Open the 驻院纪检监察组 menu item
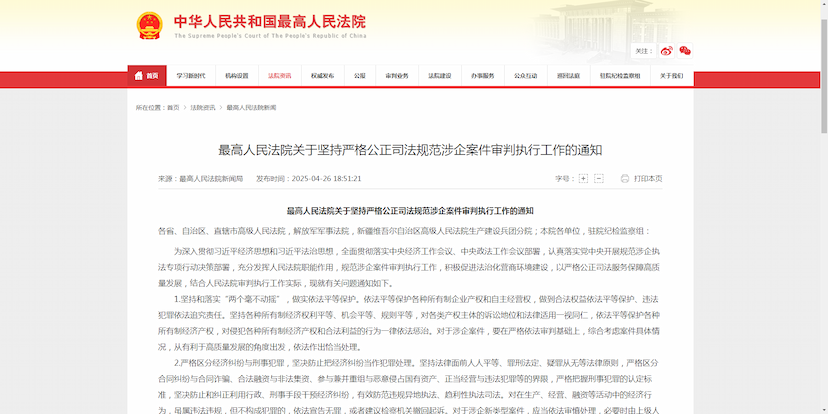The image size is (828, 414). tap(620, 76)
